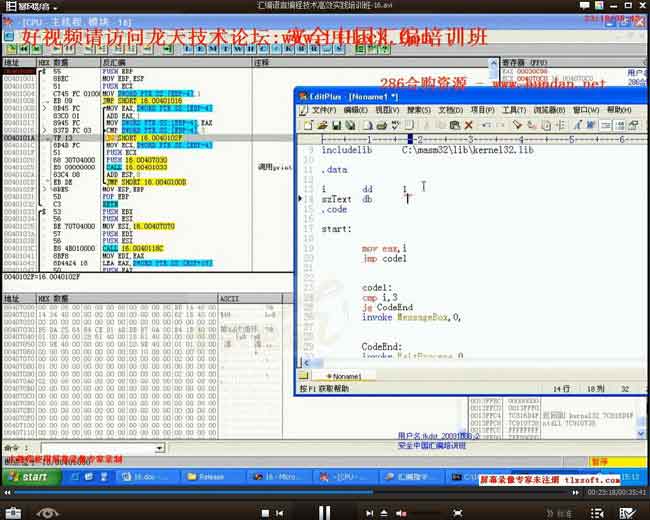The width and height of the screenshot is (650, 520).
Task: Open the 窗口(W) menu in EditPlus
Action: [x=586, y=110]
